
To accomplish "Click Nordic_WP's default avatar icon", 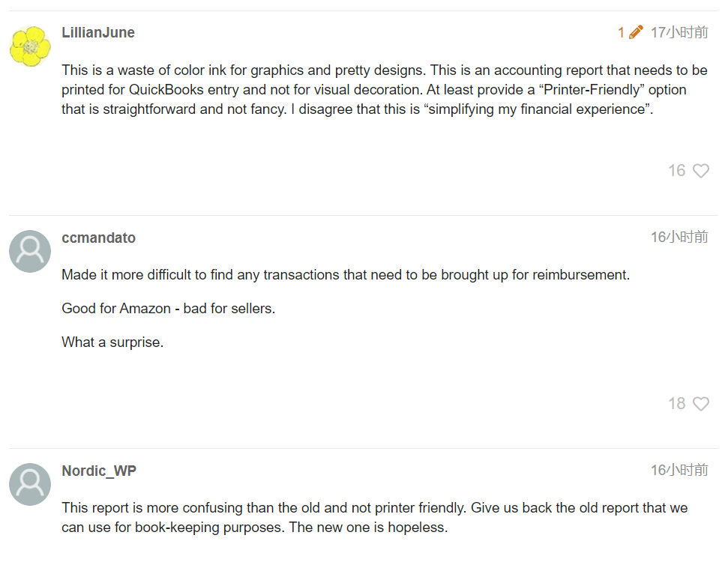I will (x=30, y=484).
